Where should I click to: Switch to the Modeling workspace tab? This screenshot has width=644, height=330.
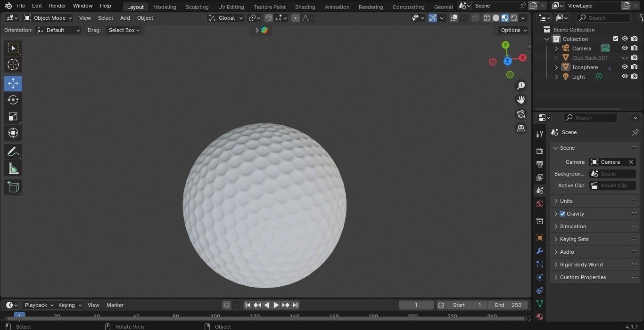click(165, 7)
